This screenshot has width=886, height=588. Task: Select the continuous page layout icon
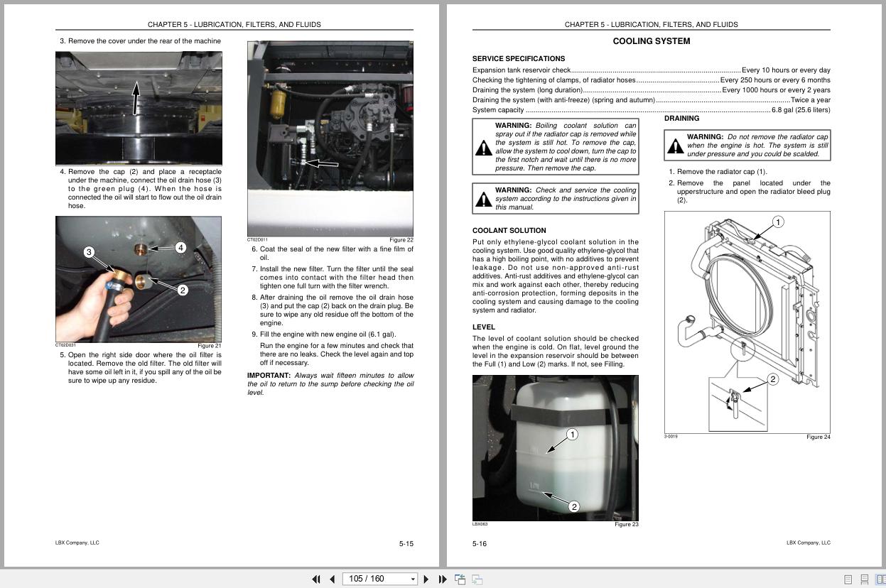pos(865,579)
